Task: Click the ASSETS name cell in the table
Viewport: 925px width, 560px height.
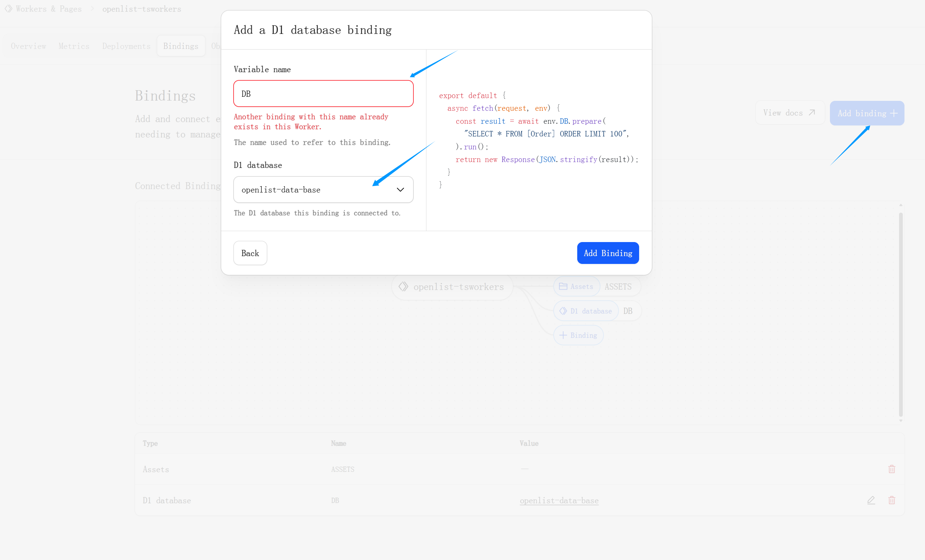Action: (x=342, y=469)
